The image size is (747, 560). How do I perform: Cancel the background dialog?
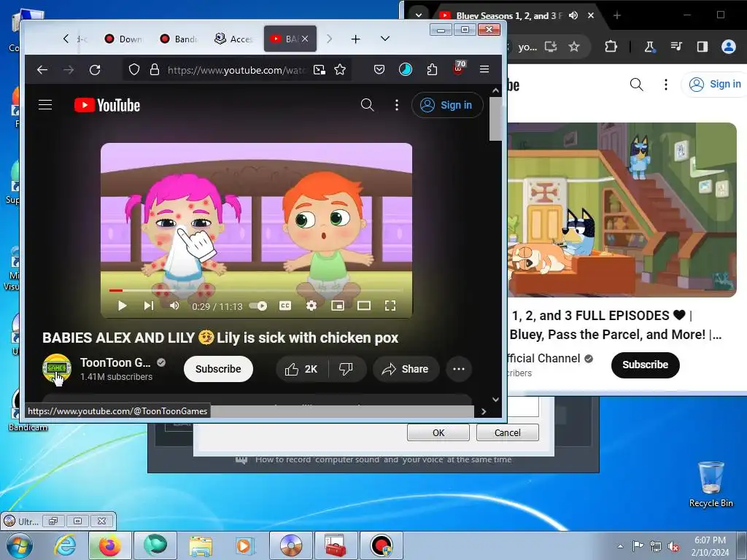pyautogui.click(x=508, y=432)
